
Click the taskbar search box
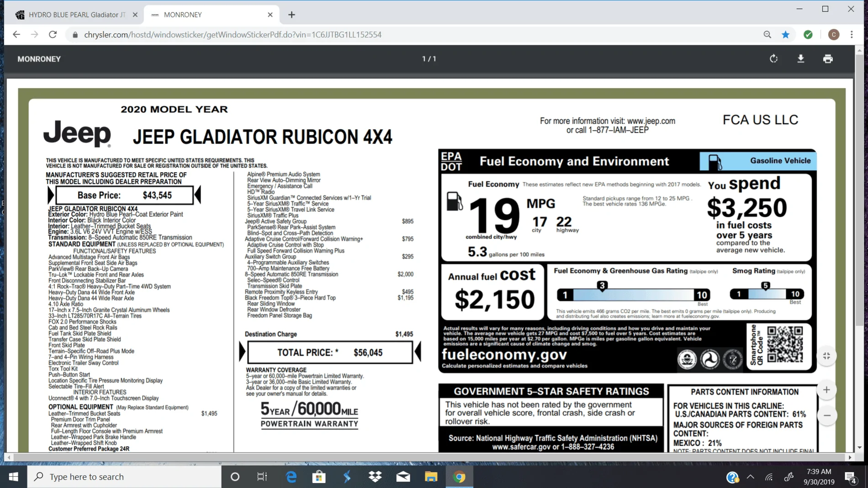(124, 477)
